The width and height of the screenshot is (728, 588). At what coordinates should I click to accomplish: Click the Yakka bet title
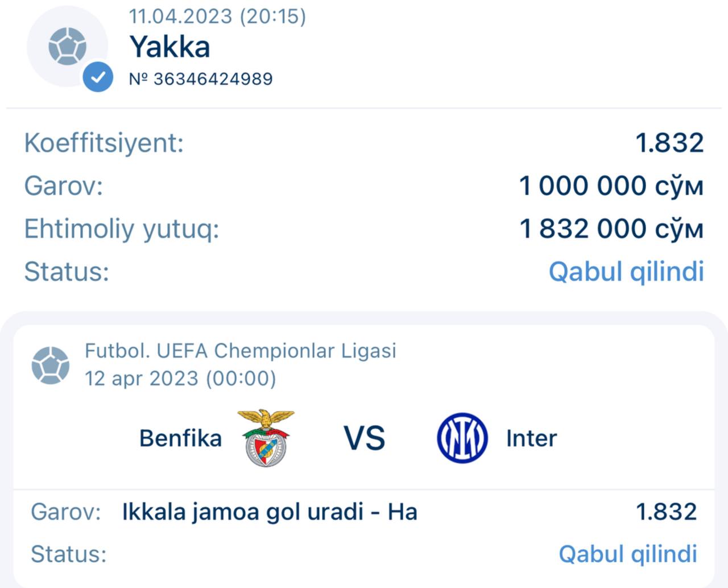tap(169, 47)
